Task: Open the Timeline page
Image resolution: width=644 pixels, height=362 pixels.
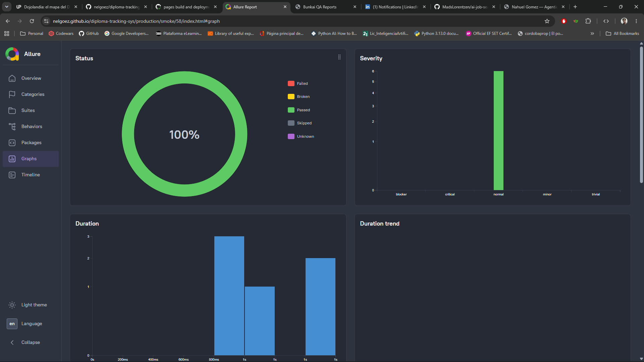Action: coord(31,175)
